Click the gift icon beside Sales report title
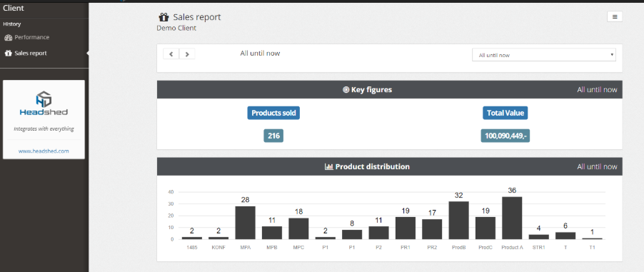The width and height of the screenshot is (644, 272). coord(164,17)
